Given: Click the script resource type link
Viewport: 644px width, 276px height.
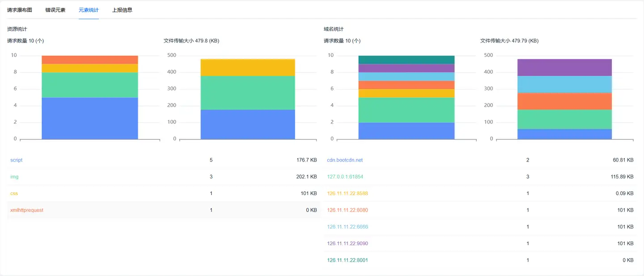Looking at the screenshot, I should [x=17, y=160].
